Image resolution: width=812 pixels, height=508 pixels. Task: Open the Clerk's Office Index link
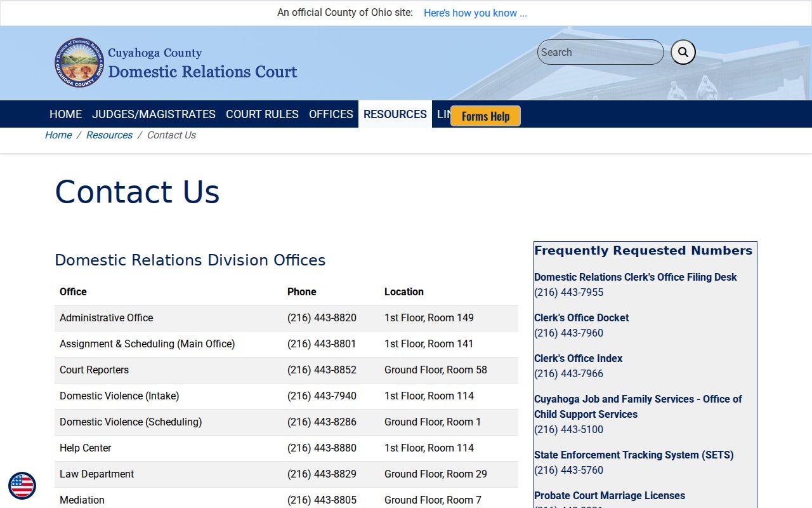click(x=579, y=358)
